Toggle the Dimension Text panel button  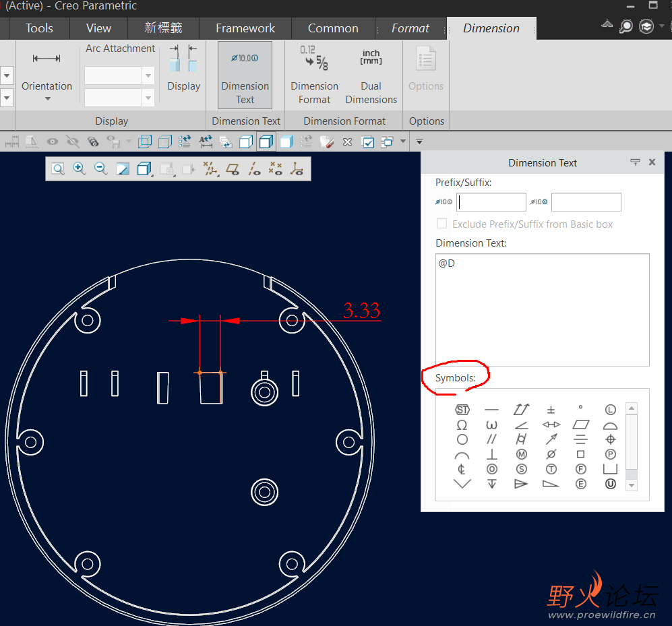coord(245,75)
